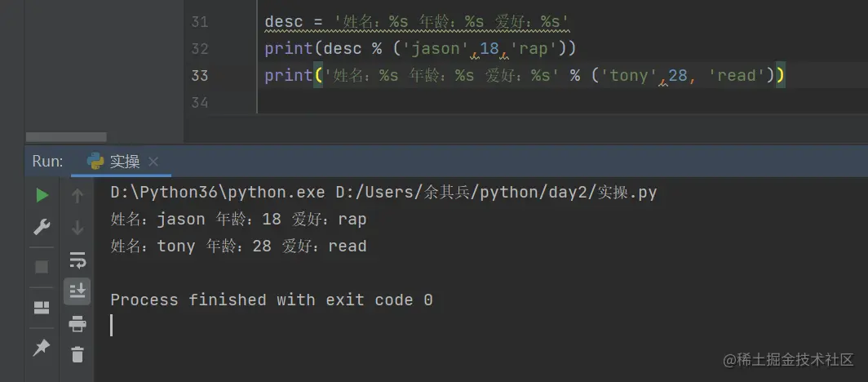Click the horizontal scrollbar in left panel
This screenshot has height=382, width=868.
coord(66,137)
